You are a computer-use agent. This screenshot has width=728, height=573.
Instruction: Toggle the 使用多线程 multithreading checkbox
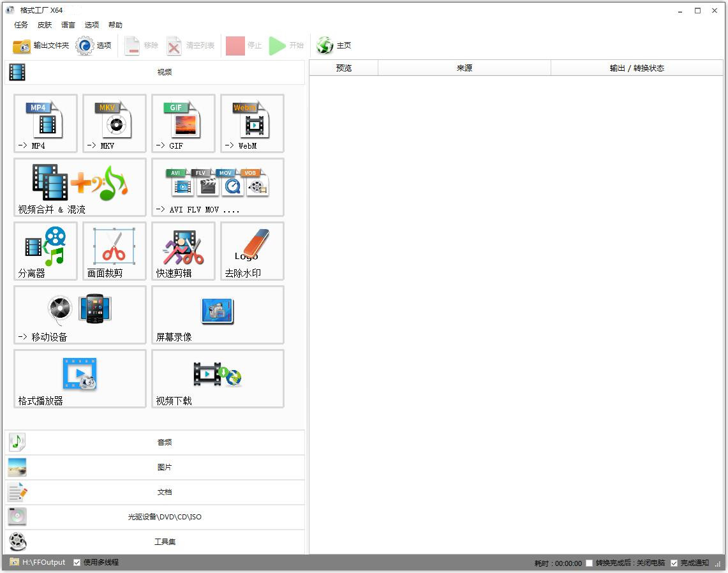coord(77,562)
